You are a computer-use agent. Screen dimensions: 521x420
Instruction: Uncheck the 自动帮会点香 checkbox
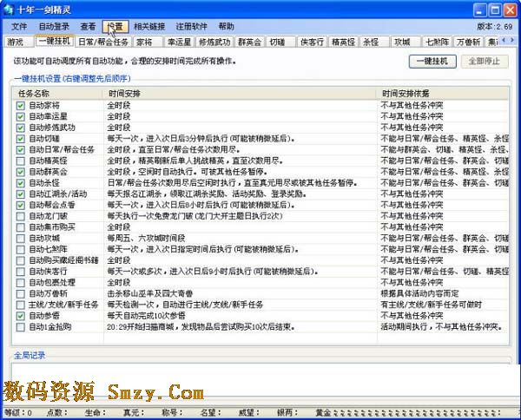point(21,205)
